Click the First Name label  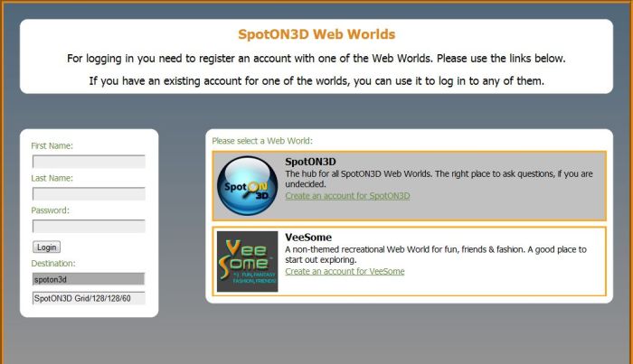[x=52, y=146]
